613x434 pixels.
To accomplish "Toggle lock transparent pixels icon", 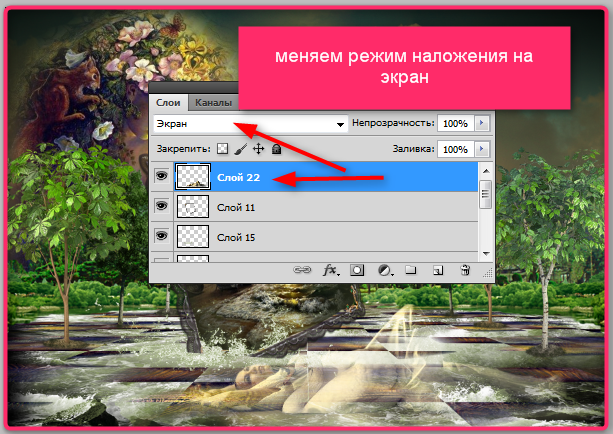I will 222,149.
